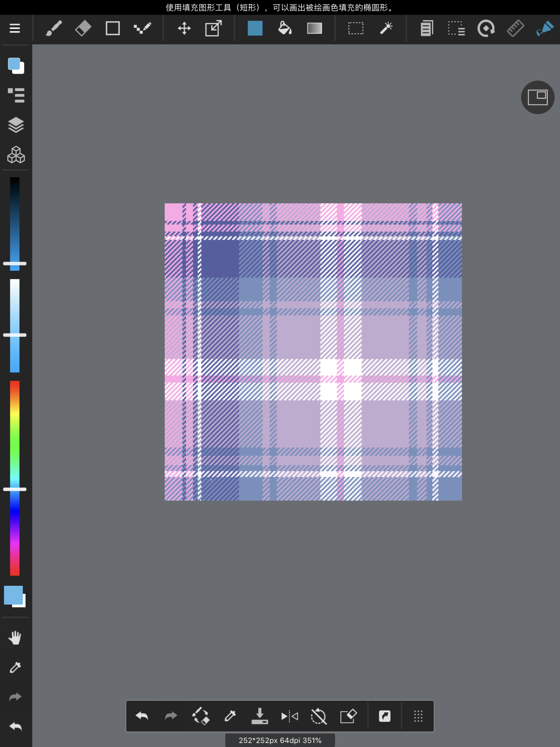
Task: Open the navigator window button
Action: pyautogui.click(x=538, y=97)
